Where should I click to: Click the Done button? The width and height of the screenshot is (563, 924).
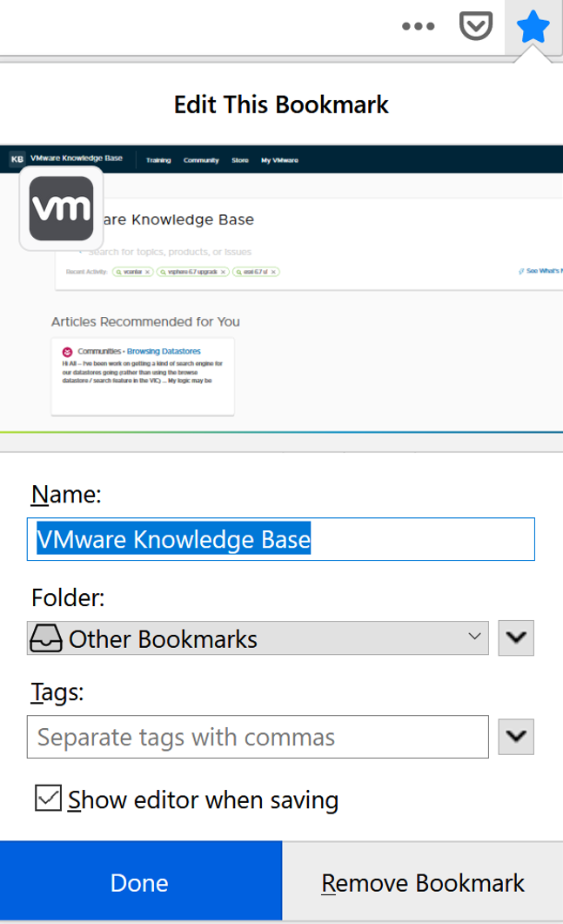coord(141,881)
